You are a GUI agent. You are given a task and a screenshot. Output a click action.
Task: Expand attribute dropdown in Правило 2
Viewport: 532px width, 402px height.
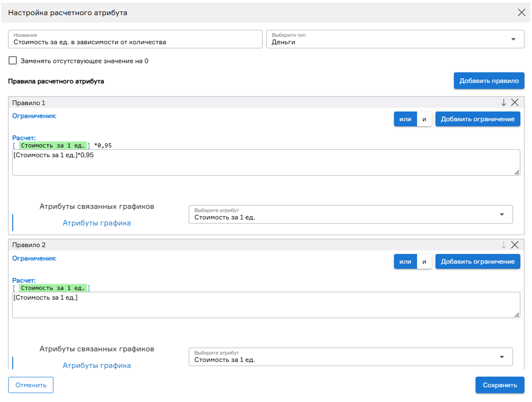(x=350, y=357)
